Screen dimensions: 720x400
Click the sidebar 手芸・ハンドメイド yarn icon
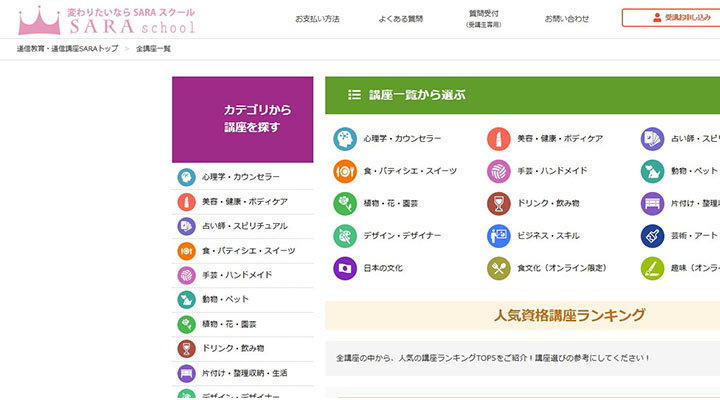pyautogui.click(x=186, y=275)
